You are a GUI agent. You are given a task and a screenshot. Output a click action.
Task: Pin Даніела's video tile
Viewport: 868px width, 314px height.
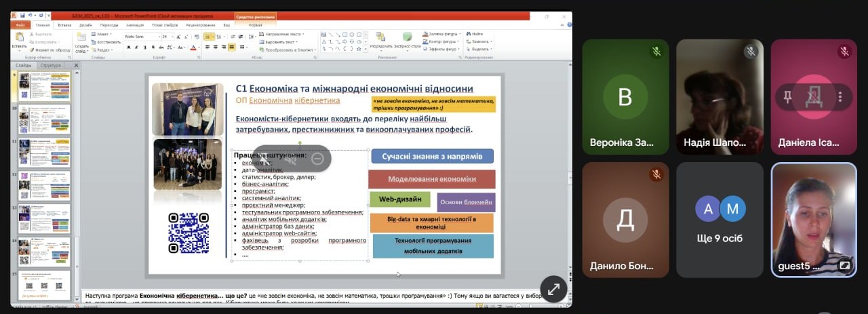coord(787,96)
